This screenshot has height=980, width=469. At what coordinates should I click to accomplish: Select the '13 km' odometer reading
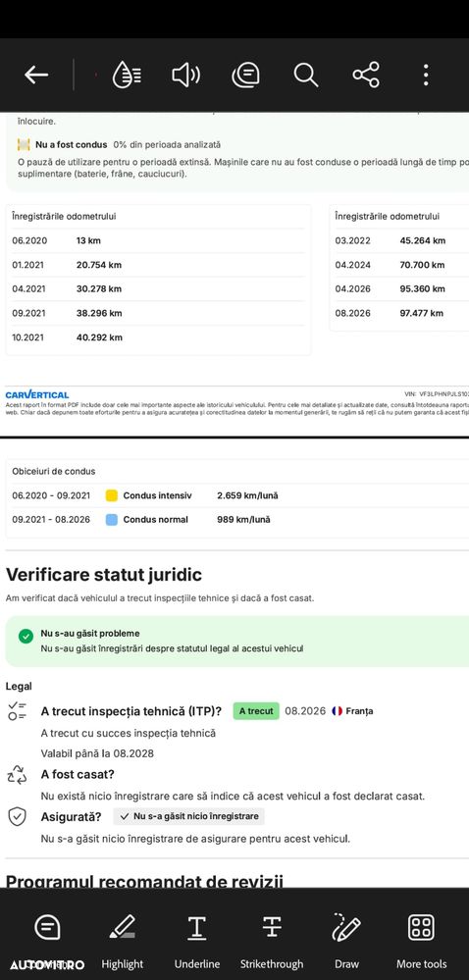pos(88,240)
